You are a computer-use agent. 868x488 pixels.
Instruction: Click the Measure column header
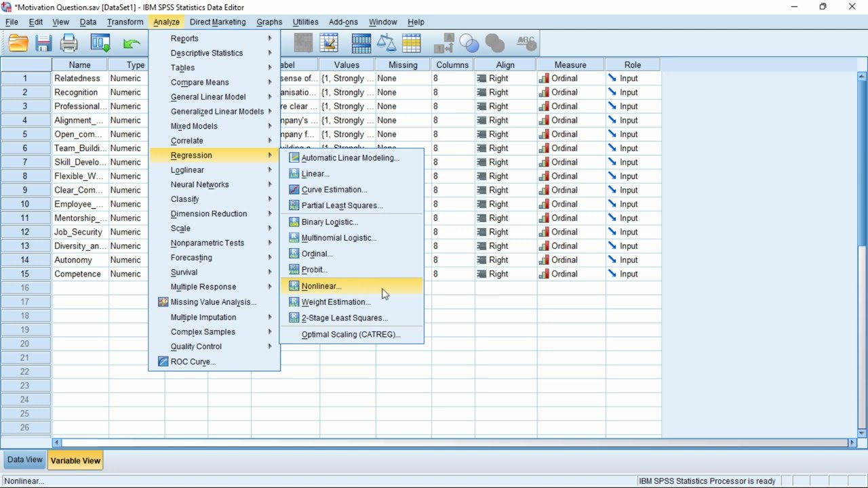pyautogui.click(x=570, y=65)
